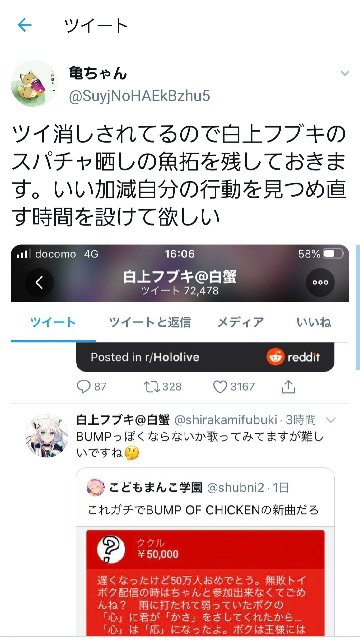Tap the back chevron in the embedded profile header
This screenshot has height=644, width=360.
[39, 282]
